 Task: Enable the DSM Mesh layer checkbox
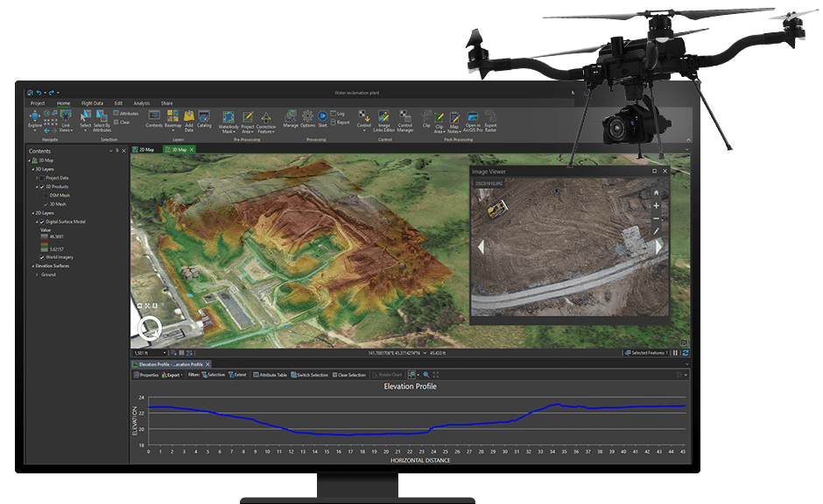[47, 195]
